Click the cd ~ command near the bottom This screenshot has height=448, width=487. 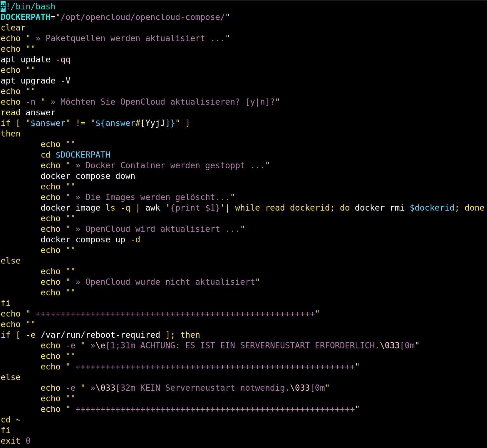pyautogui.click(x=10, y=419)
